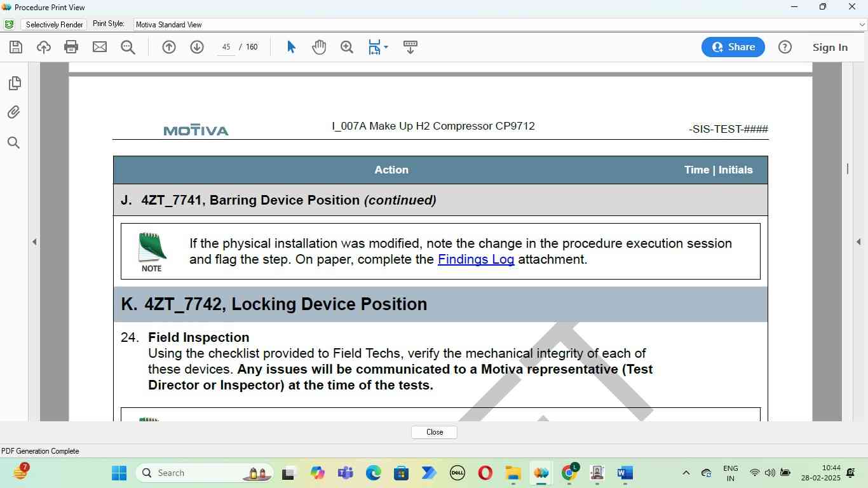Viewport: 868px width, 488px height.
Task: Click the ENG IN language indicator
Action: (731, 473)
